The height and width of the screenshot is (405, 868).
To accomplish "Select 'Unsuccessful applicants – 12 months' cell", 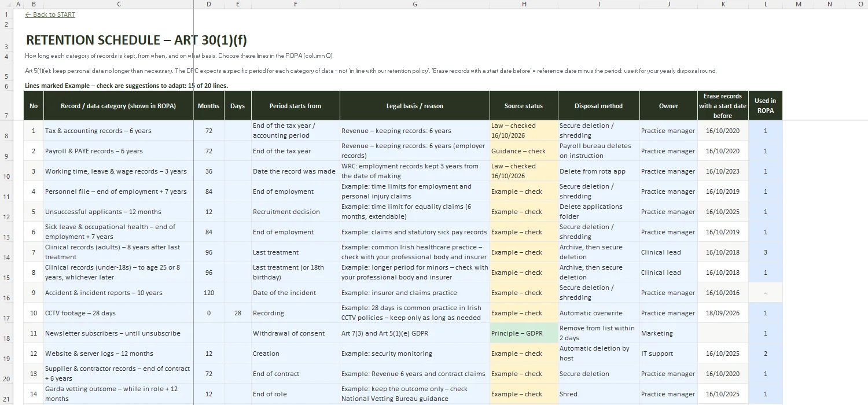I will coord(119,212).
